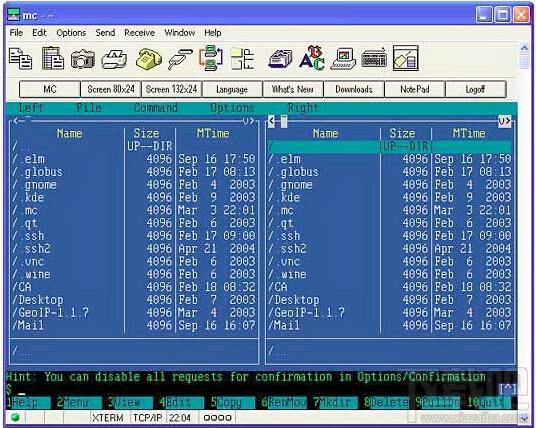The image size is (536, 428).
Task: Click the Paste clipboard toolbar icon
Action: point(53,58)
